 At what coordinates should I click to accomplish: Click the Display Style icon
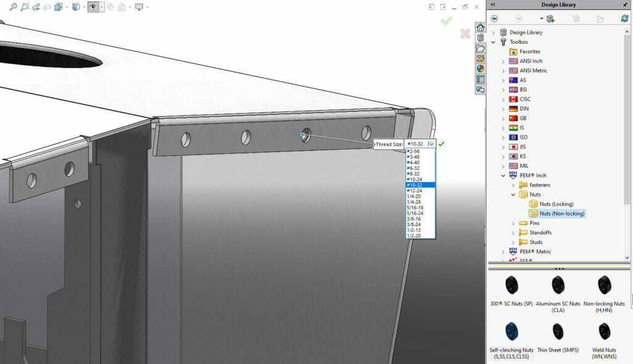pos(75,6)
